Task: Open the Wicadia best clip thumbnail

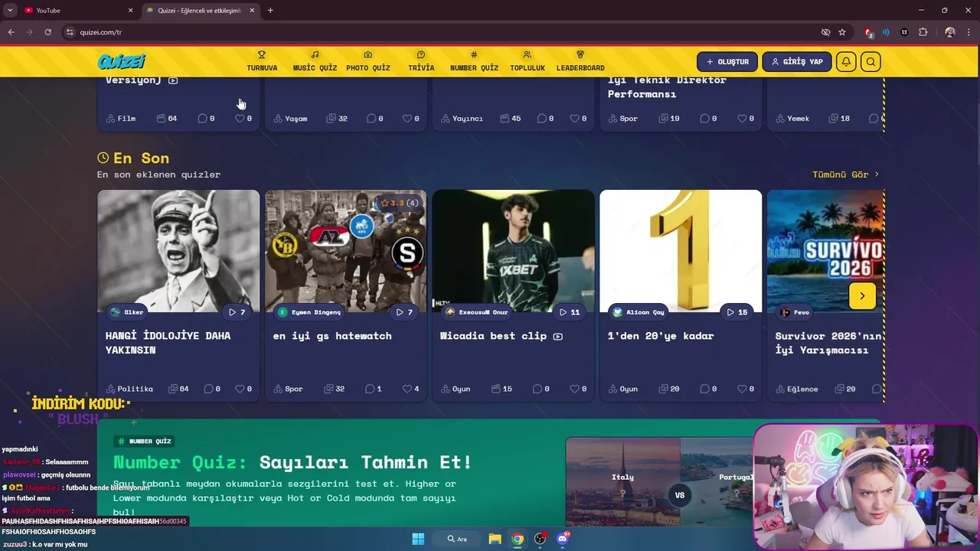Action: pos(514,251)
